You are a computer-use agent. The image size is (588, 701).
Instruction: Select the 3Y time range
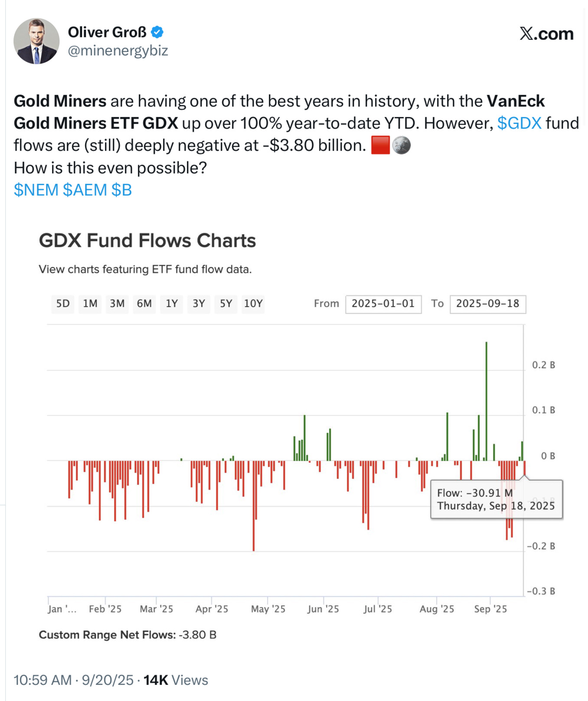[x=199, y=304]
